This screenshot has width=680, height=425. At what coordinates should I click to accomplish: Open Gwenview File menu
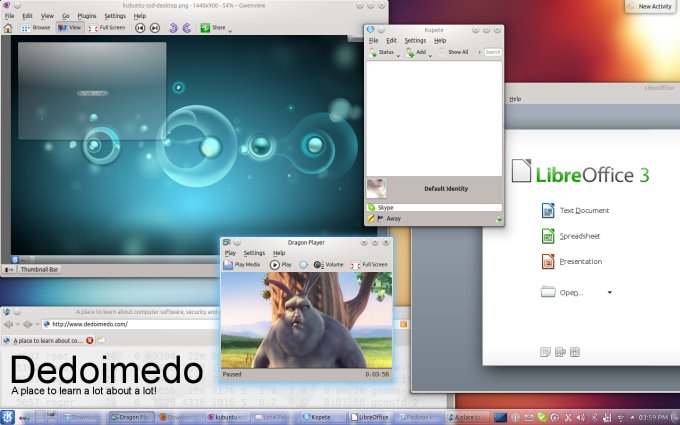pos(9,16)
